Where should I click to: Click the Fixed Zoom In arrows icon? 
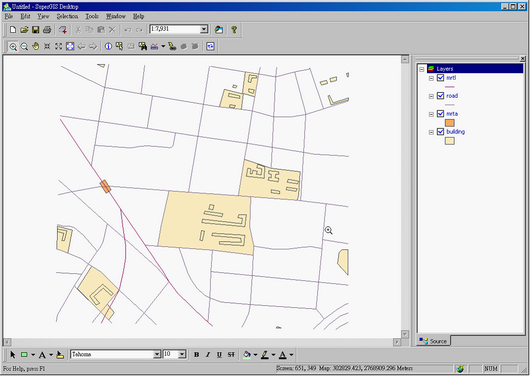[x=47, y=46]
